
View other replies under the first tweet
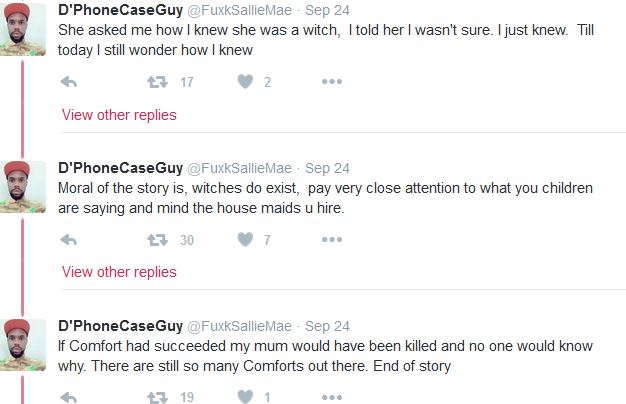119,115
